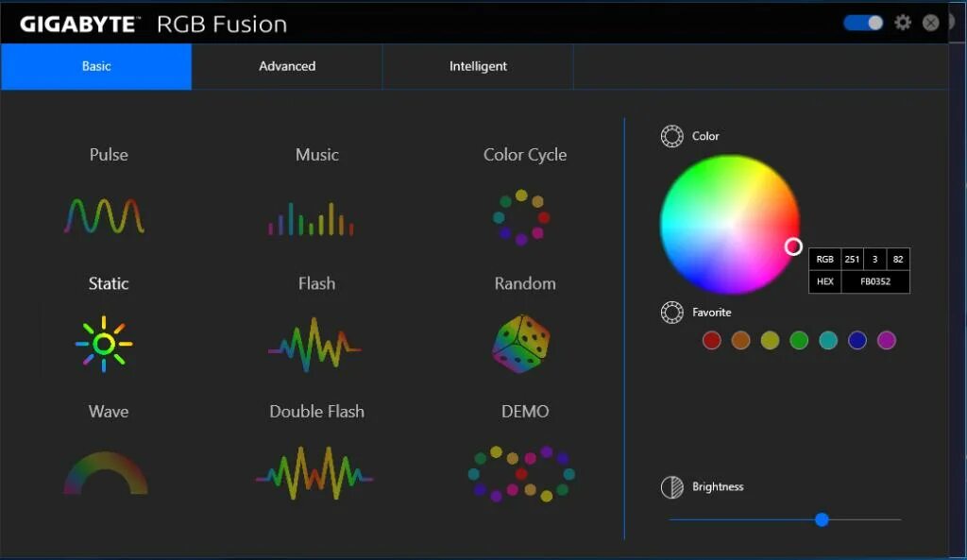
Task: Click the Brightness half-circle icon
Action: point(671,486)
